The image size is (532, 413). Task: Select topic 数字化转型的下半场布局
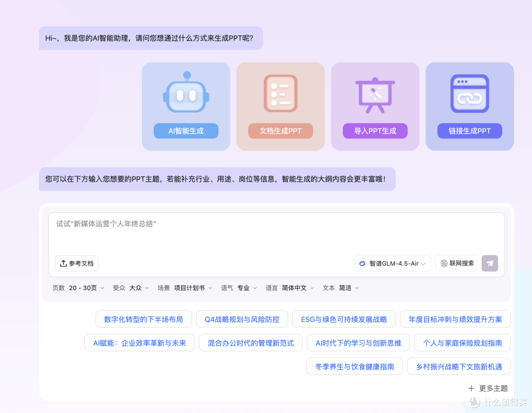point(143,319)
